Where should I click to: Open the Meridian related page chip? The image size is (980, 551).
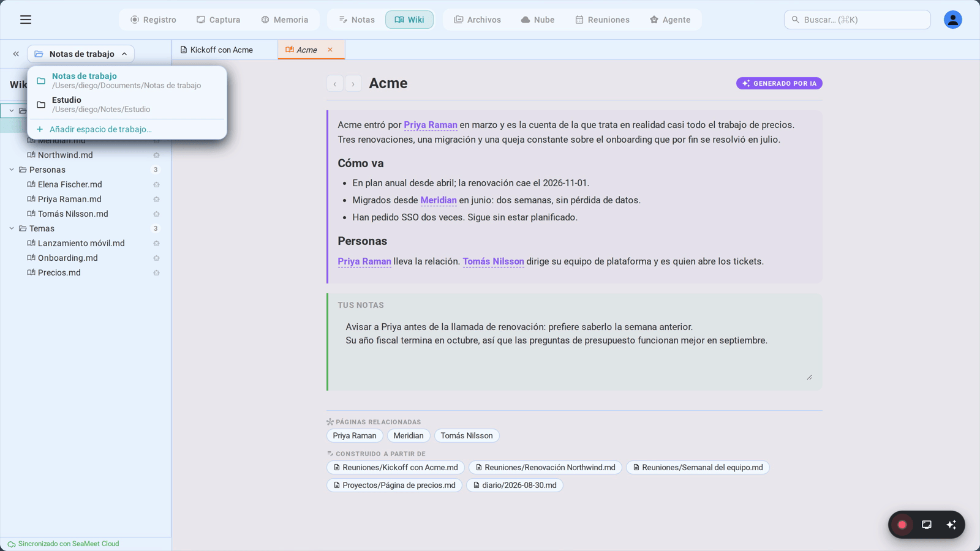tap(409, 436)
